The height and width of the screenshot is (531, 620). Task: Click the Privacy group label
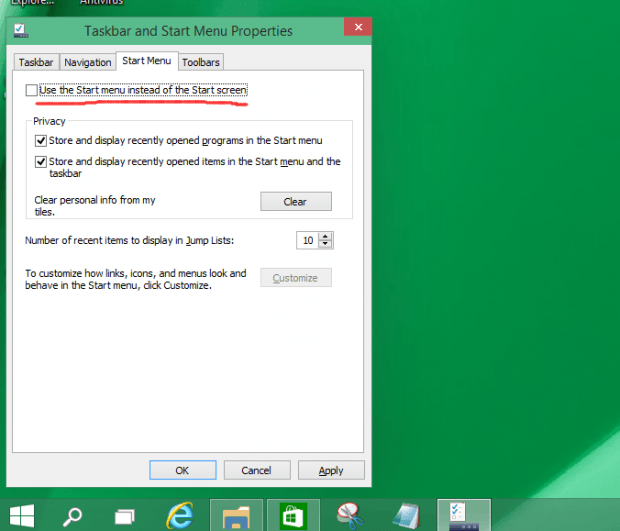click(x=49, y=121)
